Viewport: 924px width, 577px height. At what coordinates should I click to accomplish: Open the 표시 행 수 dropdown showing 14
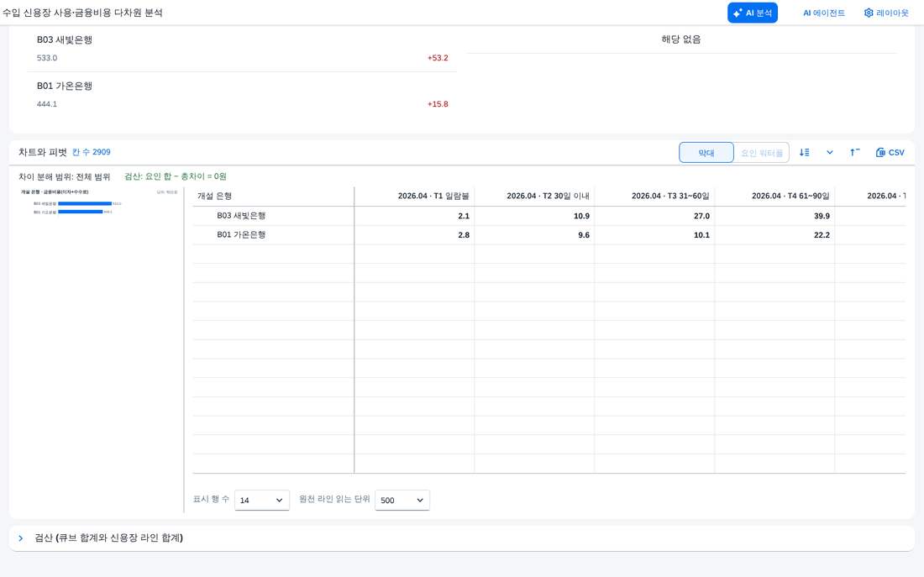[x=262, y=500]
